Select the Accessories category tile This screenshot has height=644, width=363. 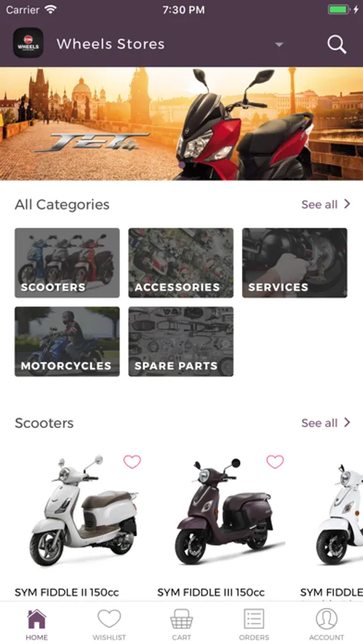pos(181,263)
